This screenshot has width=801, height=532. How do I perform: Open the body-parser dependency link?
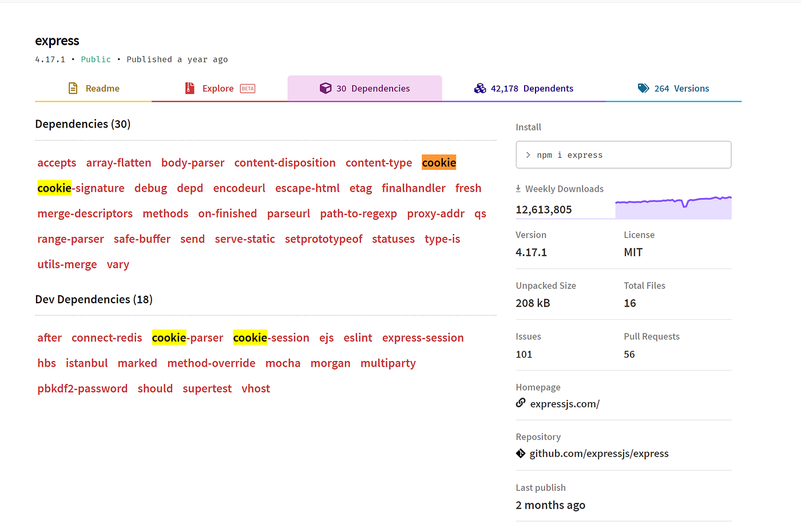tap(193, 162)
